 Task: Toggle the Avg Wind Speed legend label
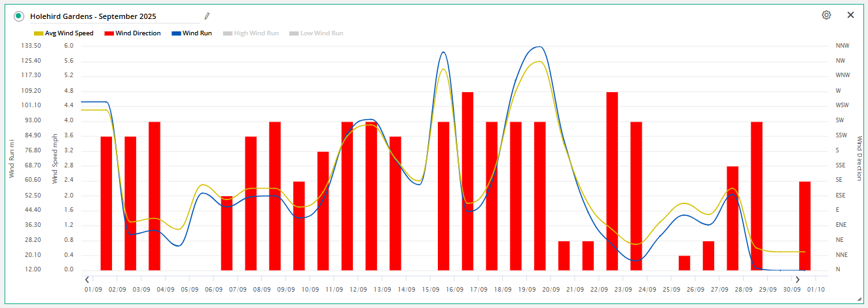(x=69, y=33)
